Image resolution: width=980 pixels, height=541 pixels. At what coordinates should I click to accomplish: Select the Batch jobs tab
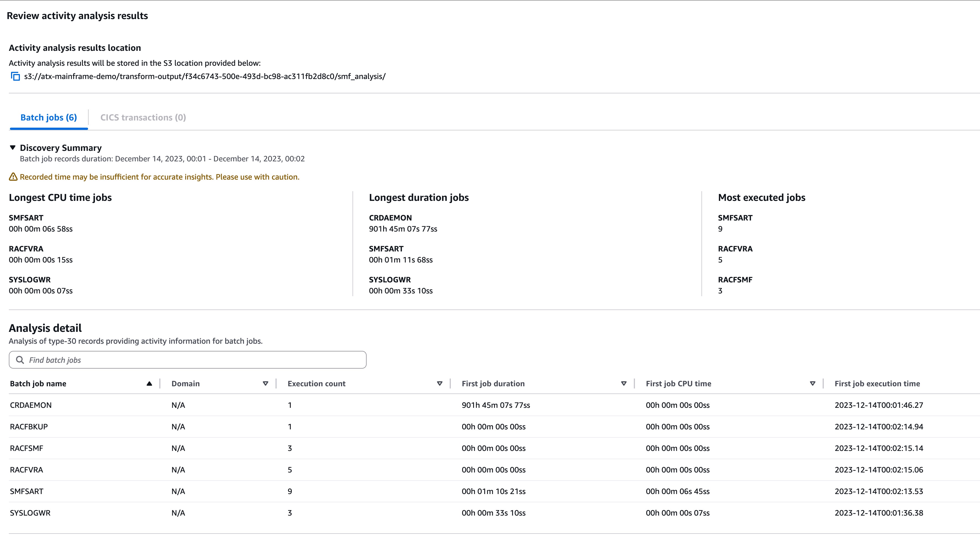click(48, 117)
